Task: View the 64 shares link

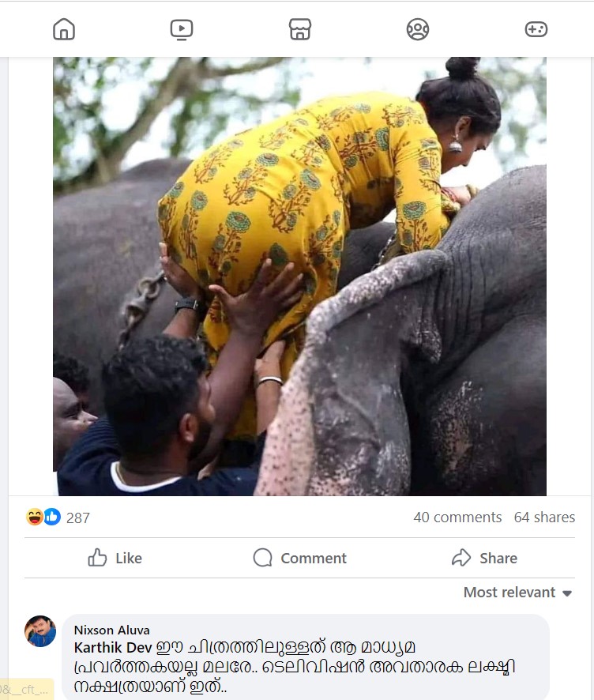Action: 545,517
